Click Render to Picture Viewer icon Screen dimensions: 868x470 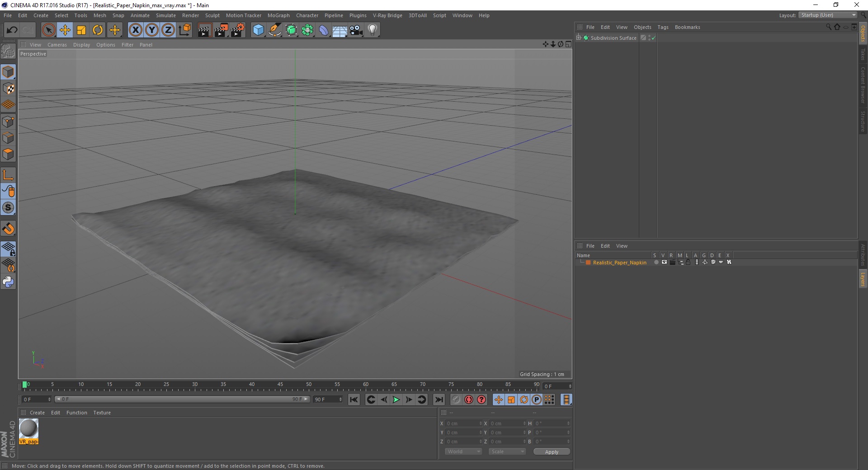tap(221, 30)
